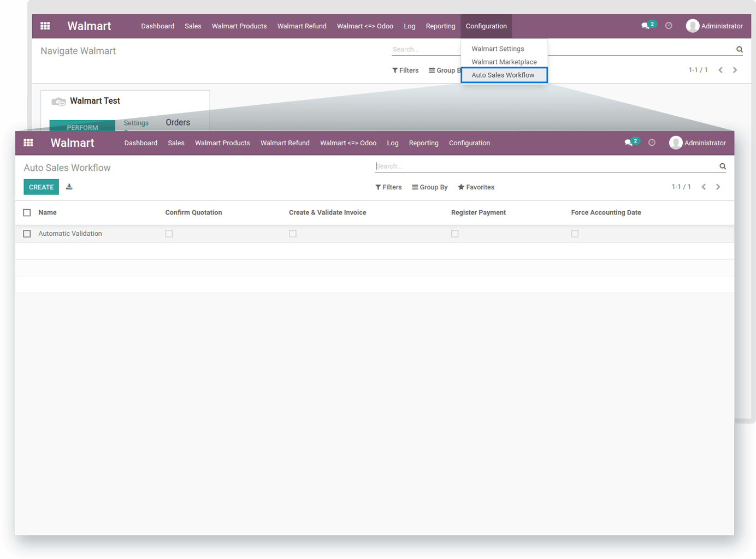Screen dimensions: 756x559
Task: Open Group By dropdown in back window
Action: 445,70
